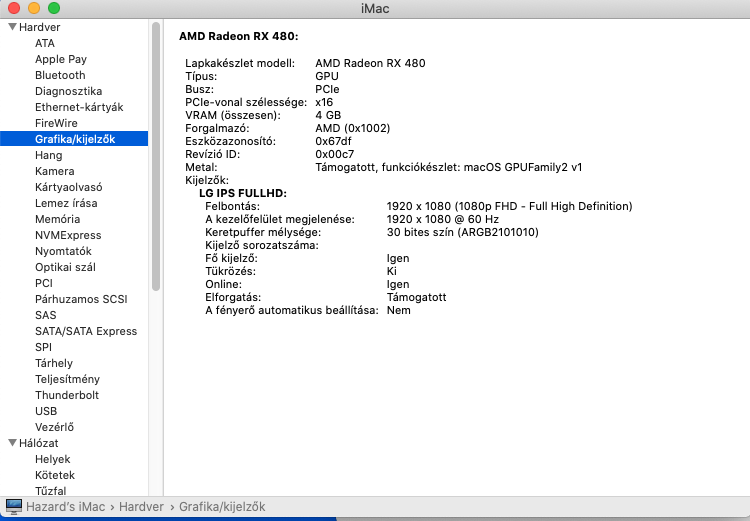Select the 30 bites szín framebuffer value
Image resolution: width=750 pixels, height=521 pixels.
[x=463, y=233]
